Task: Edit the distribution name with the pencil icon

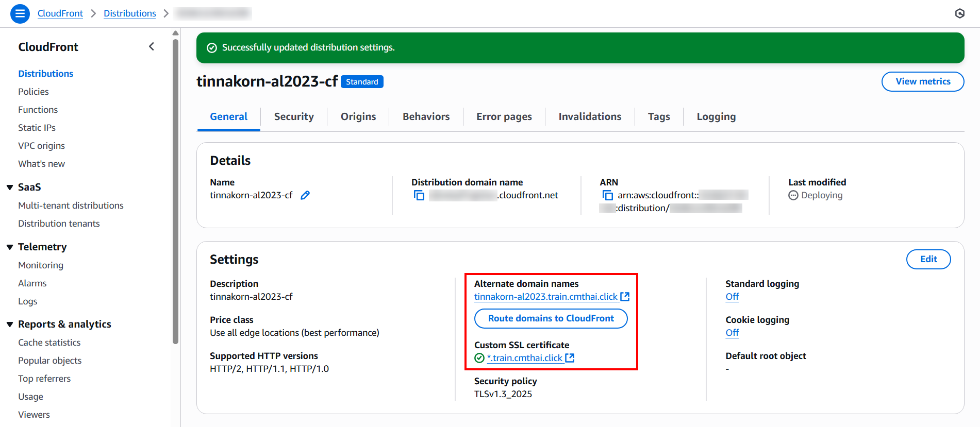Action: pyautogui.click(x=305, y=195)
